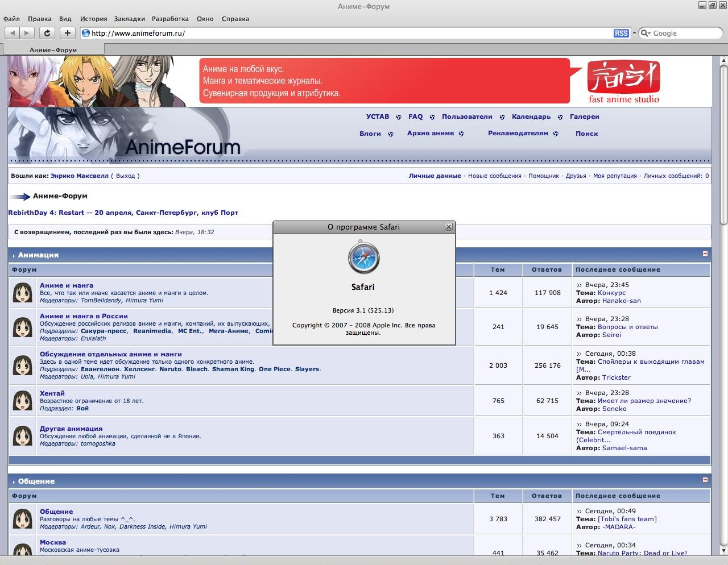This screenshot has height=565, width=728.
Task: Click the avatar icon beside 'Аниме и манга в России'
Action: point(23,327)
